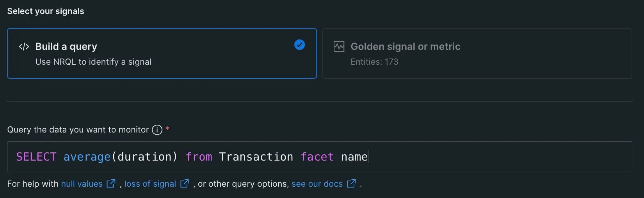
Task: Open the info tooltip icon beside query label
Action: (157, 130)
